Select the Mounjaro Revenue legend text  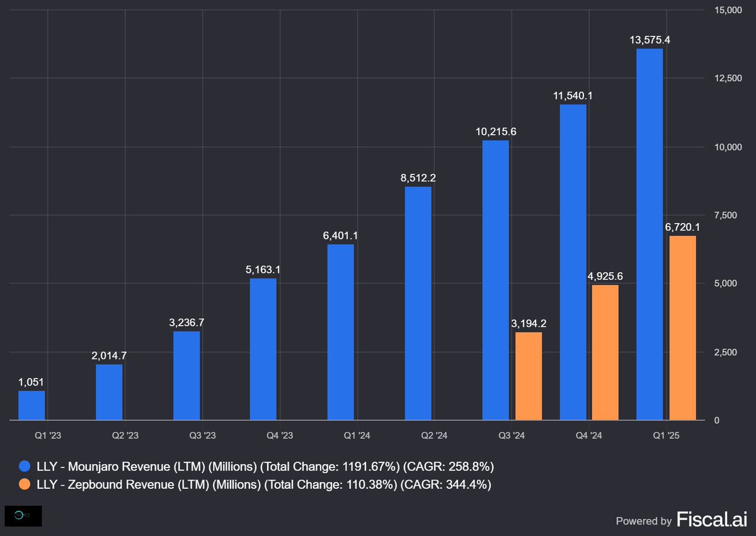[x=265, y=467]
